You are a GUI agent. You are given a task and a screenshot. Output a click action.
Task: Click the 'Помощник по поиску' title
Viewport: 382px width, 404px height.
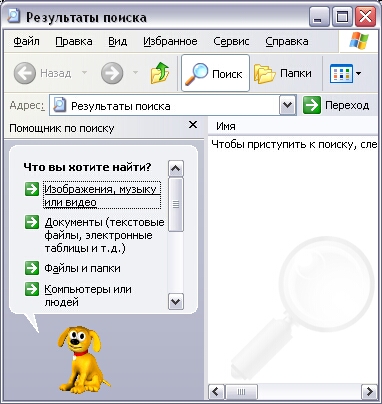coord(62,128)
